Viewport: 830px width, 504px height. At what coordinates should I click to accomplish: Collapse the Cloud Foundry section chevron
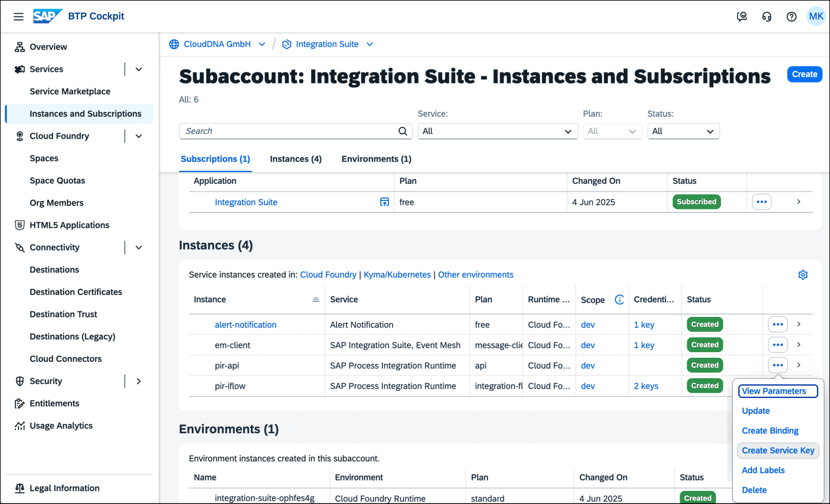(139, 136)
